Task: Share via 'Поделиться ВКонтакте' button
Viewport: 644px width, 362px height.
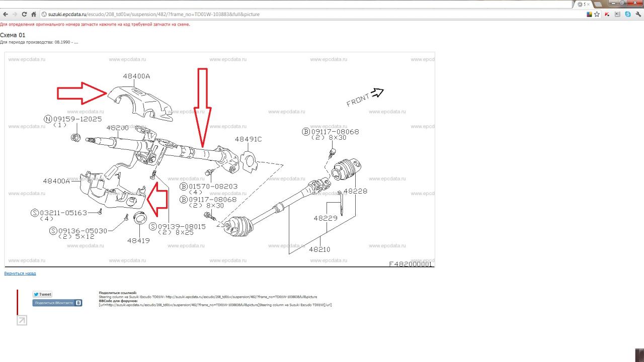Action: [57, 303]
